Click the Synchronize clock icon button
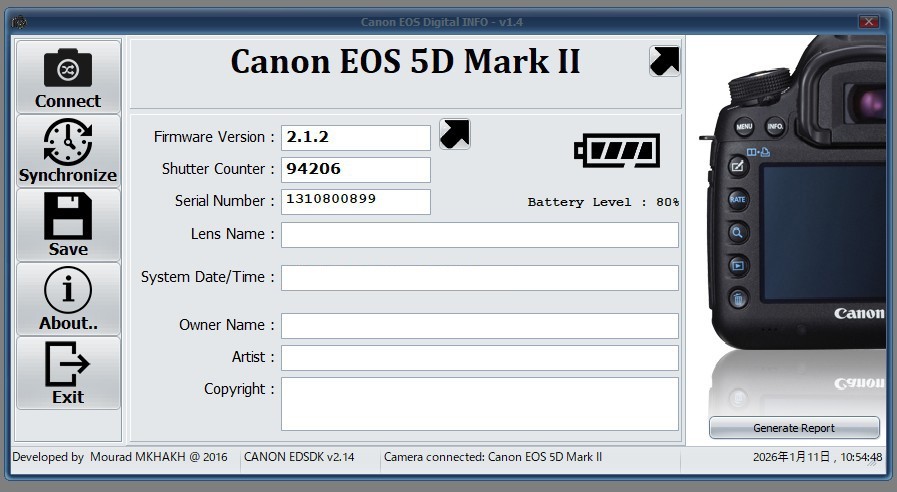This screenshot has width=897, height=492. pos(68,150)
